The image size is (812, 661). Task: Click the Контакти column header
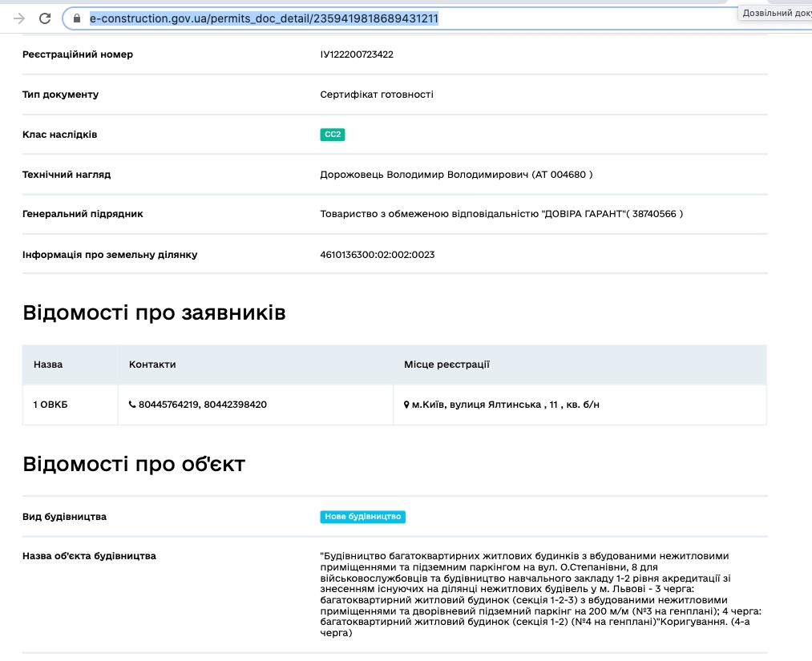tap(152, 365)
